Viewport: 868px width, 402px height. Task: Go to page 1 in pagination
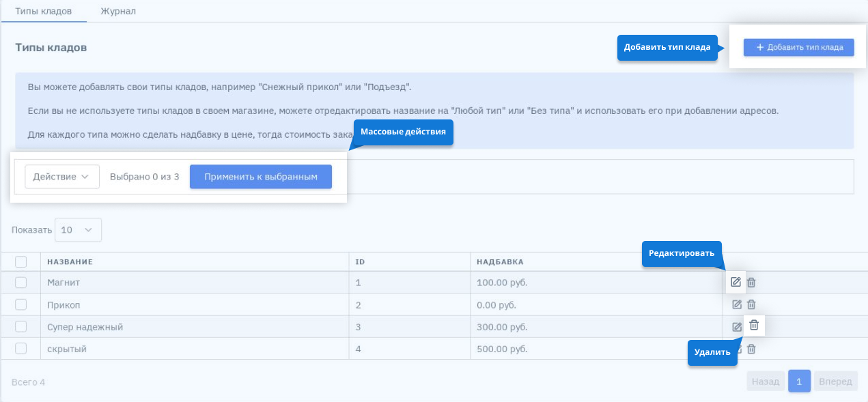799,381
